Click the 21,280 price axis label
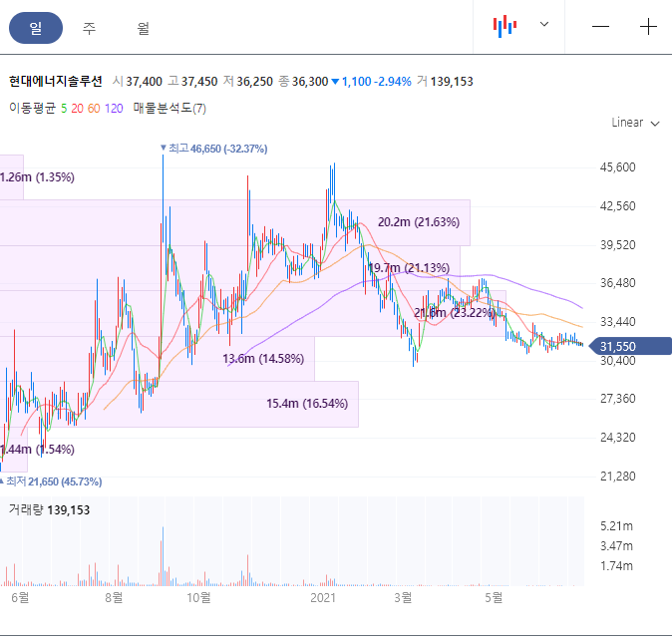 (617, 477)
